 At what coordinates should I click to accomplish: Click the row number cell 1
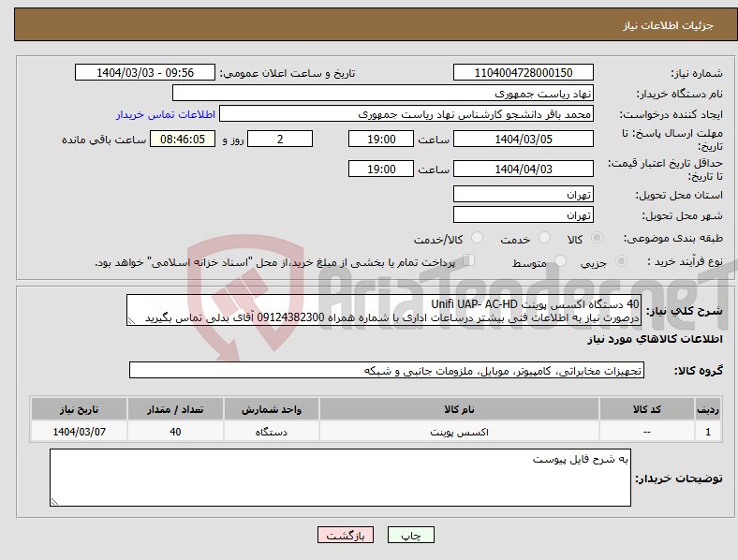(x=708, y=432)
